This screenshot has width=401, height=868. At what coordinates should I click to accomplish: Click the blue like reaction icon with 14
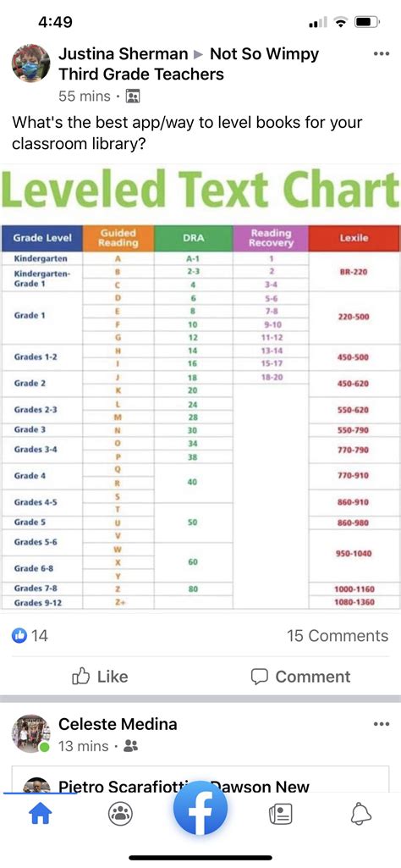(19, 635)
